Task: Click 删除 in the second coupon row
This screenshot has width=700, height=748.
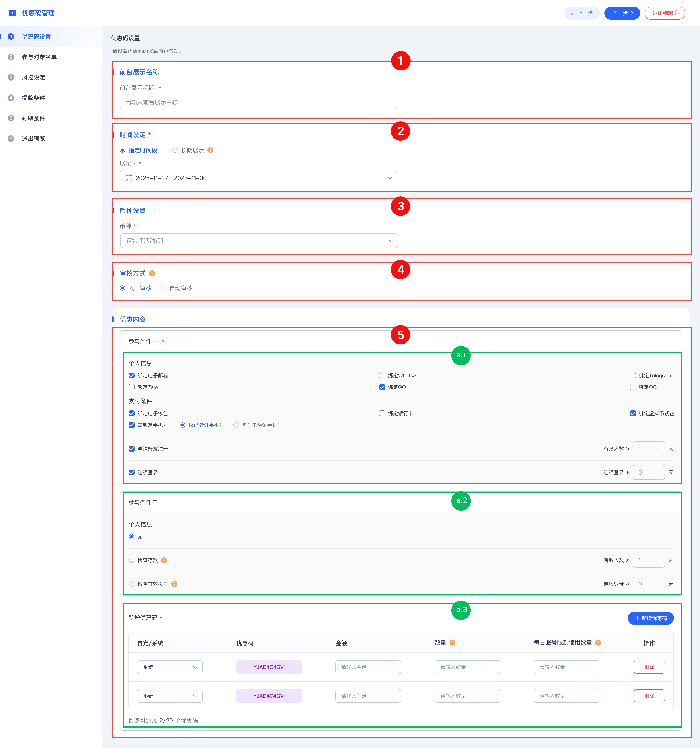Action: tap(649, 696)
